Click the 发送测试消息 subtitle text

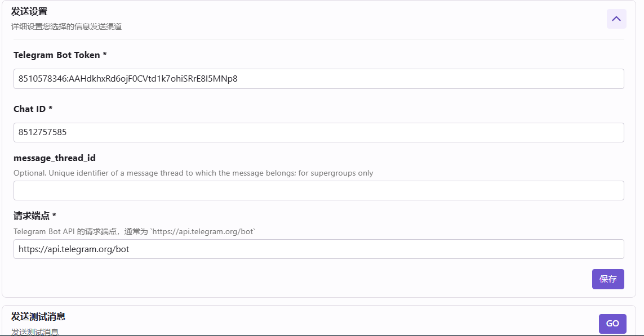click(x=35, y=332)
